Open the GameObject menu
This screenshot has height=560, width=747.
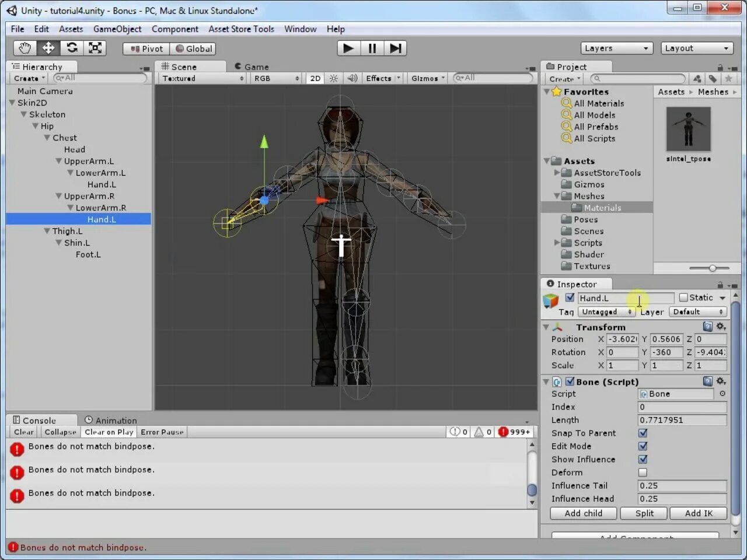tap(117, 29)
